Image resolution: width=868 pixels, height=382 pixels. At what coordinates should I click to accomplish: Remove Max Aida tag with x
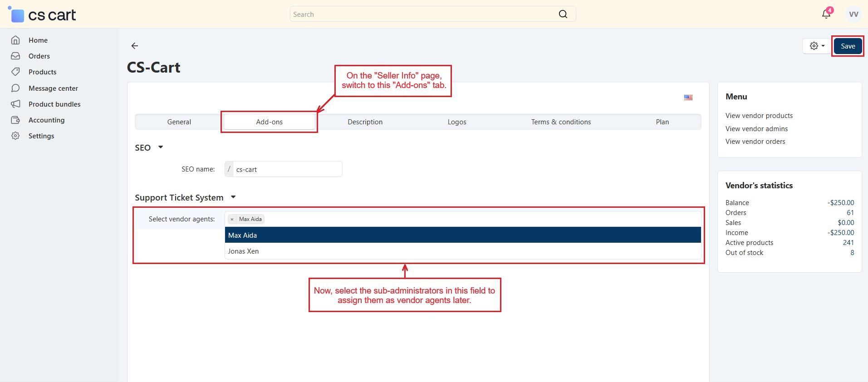[232, 219]
